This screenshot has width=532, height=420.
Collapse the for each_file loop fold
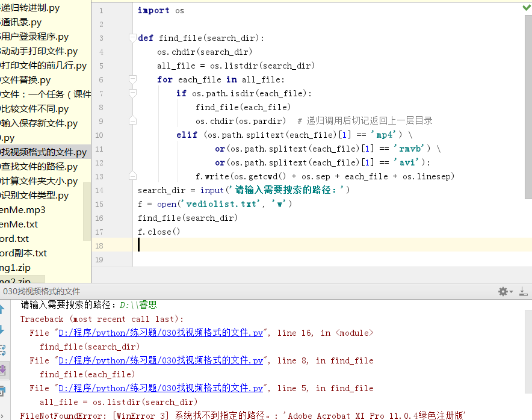tap(132, 79)
